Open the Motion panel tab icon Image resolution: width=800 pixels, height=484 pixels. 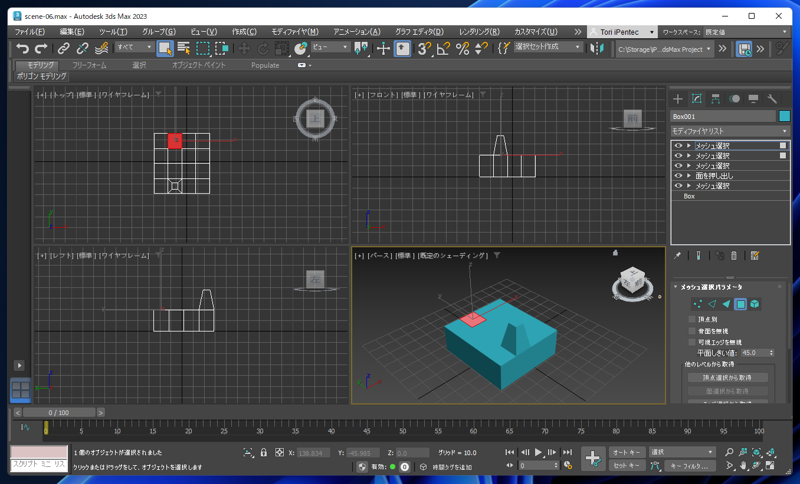tap(734, 99)
